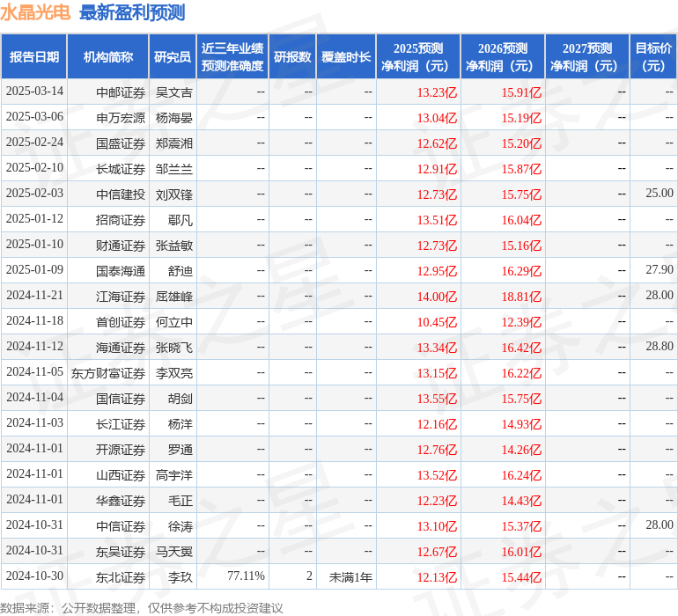Select researcher 吴文吉

pos(173,92)
